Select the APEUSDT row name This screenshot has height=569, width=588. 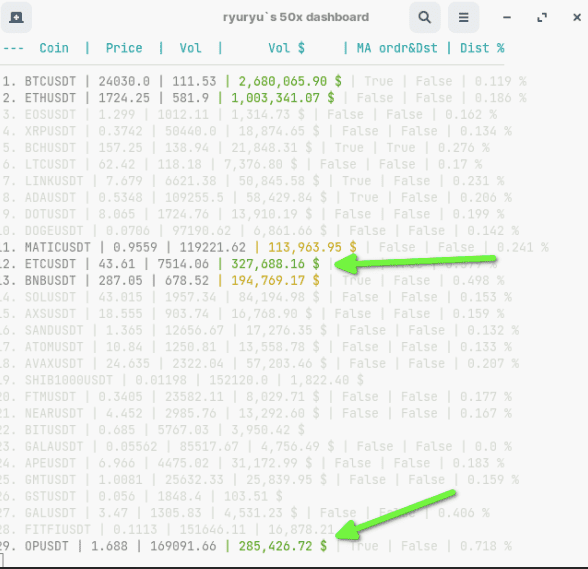coord(50,463)
